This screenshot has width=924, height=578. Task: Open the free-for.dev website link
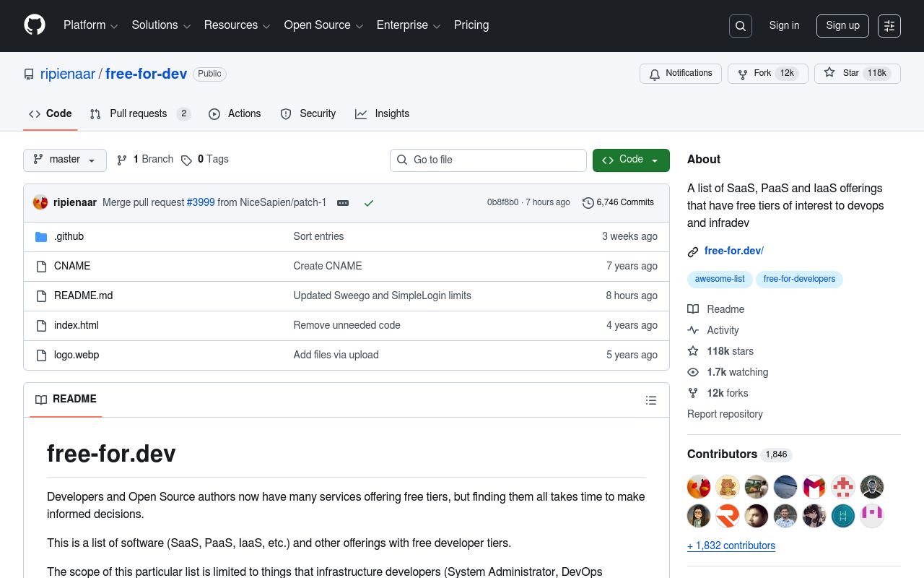733,251
